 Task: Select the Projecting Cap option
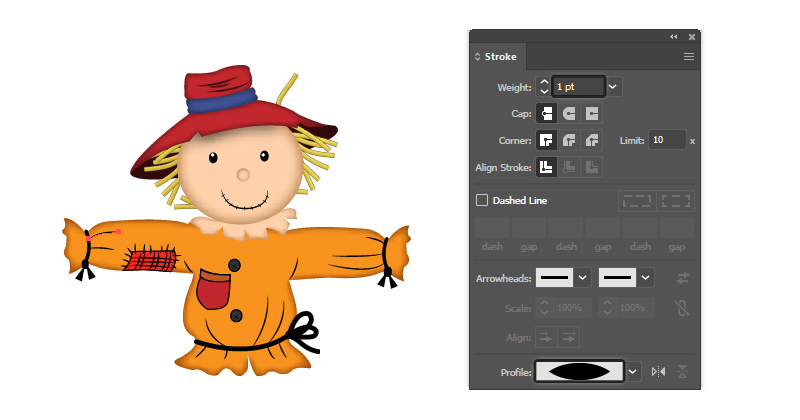(x=592, y=113)
